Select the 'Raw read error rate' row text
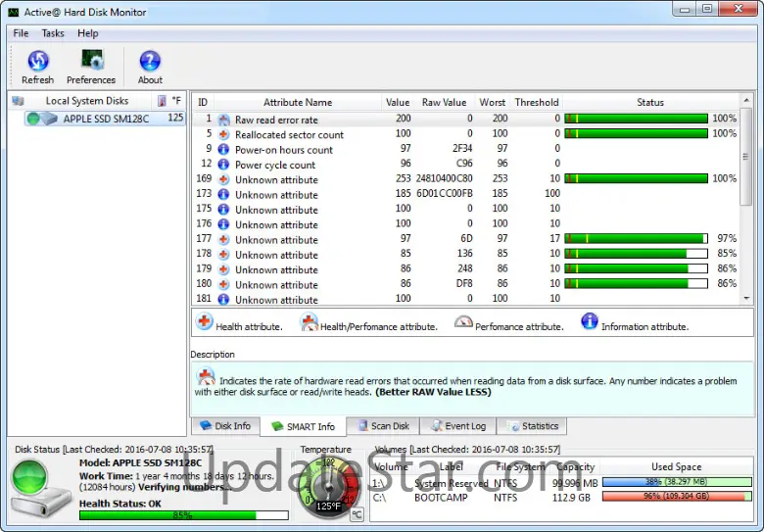 [x=276, y=120]
